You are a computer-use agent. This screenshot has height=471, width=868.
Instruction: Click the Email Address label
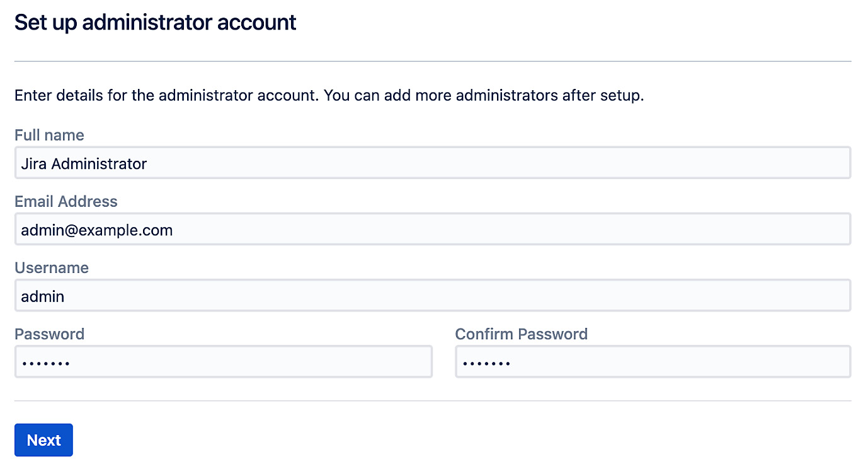(66, 202)
